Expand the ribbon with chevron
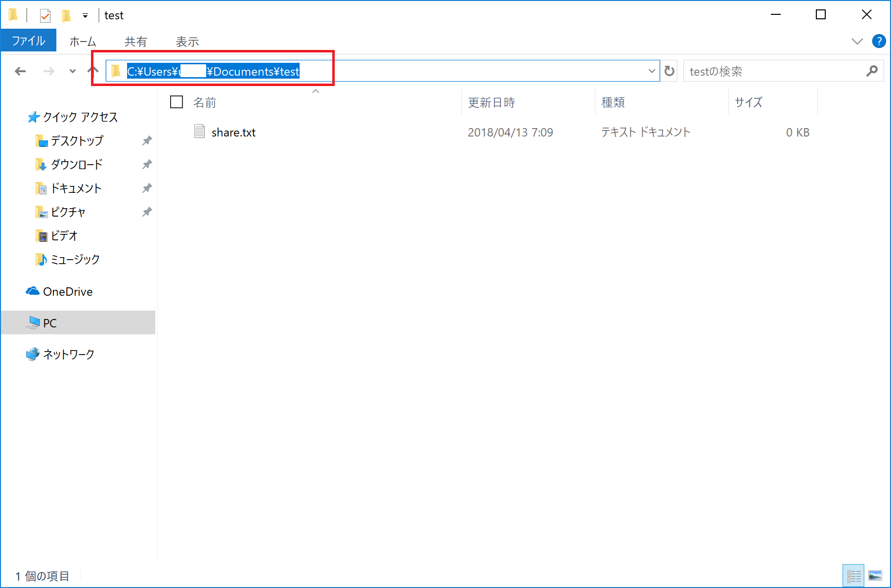The width and height of the screenshot is (891, 588). pos(857,41)
